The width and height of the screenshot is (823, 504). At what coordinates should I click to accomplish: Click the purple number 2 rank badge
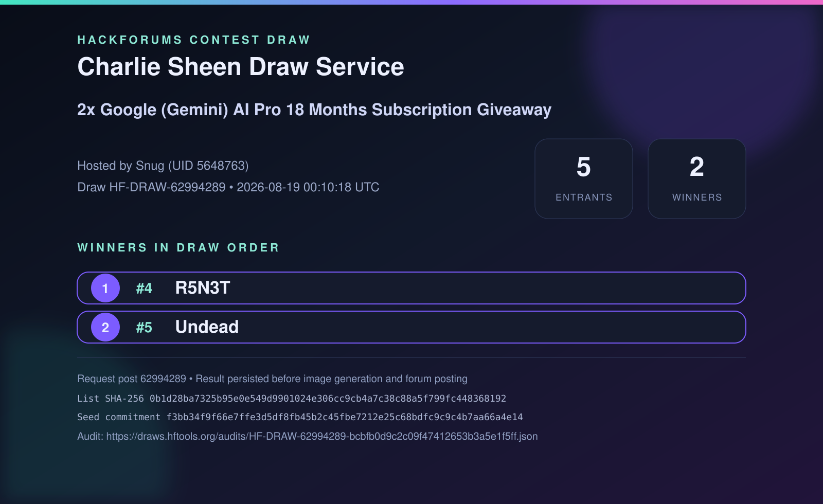105,327
